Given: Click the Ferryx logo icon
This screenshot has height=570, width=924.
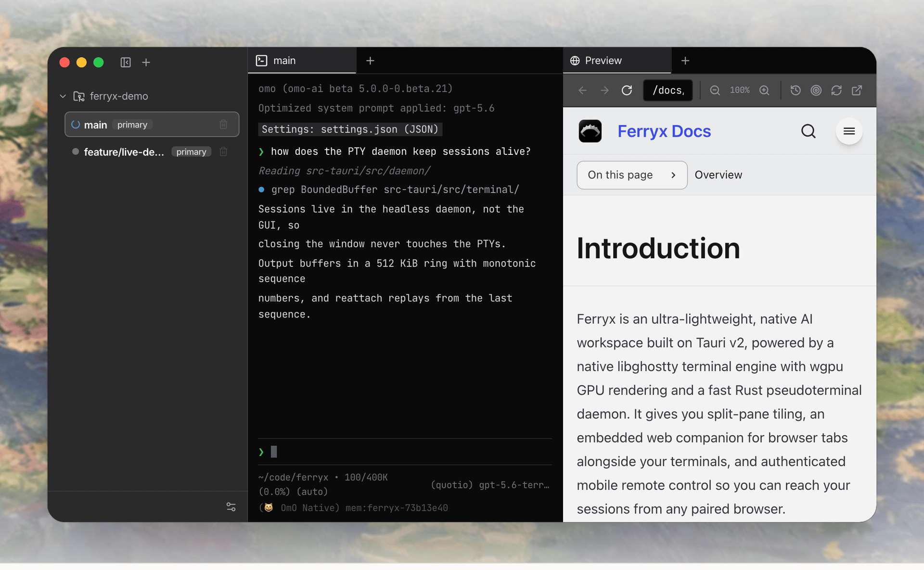Looking at the screenshot, I should (590, 131).
